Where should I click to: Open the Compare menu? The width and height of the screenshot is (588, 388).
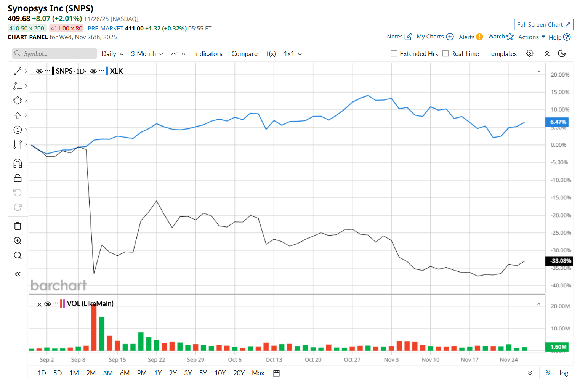(244, 54)
